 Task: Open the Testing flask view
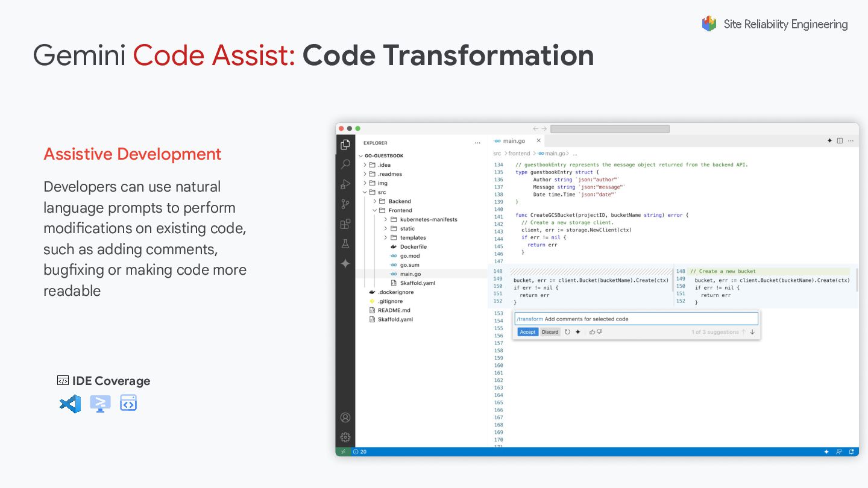point(345,244)
